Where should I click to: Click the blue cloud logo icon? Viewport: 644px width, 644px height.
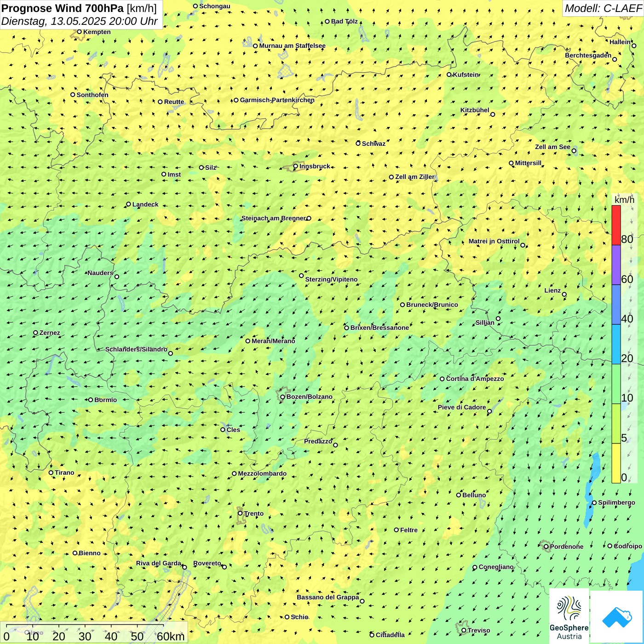point(617,617)
